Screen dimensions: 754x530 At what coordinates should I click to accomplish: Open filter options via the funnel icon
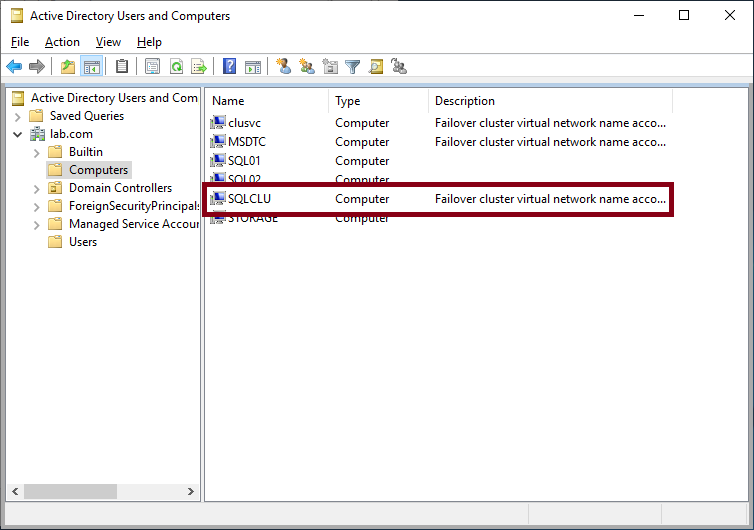352,66
